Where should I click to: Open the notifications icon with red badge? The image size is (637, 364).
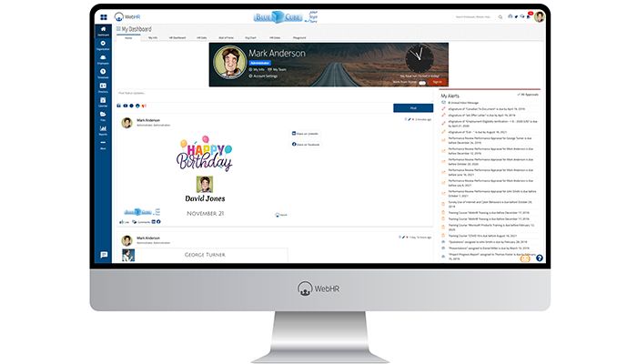point(529,15)
